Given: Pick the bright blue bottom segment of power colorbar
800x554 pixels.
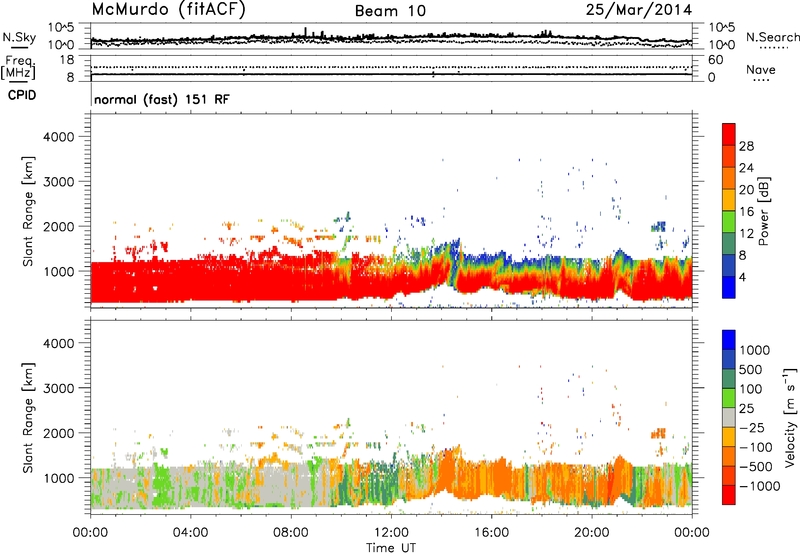Looking at the screenshot, I should [729, 287].
